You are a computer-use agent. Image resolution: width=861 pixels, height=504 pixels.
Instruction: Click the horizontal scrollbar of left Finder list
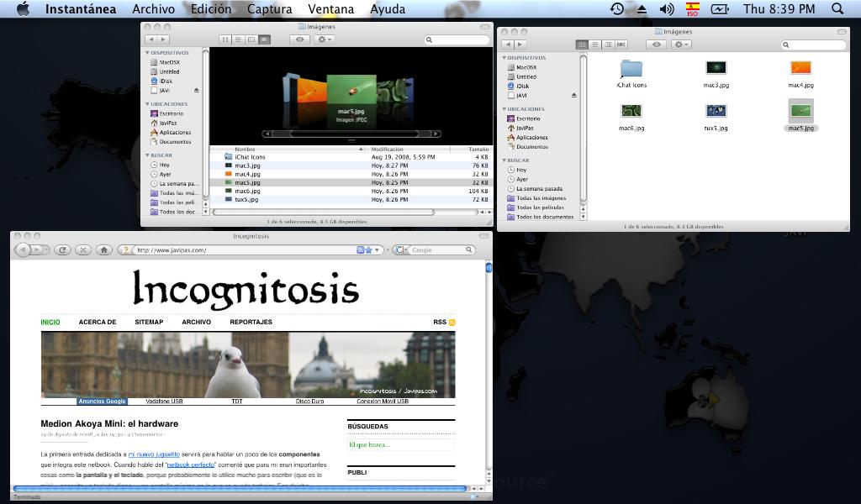pyautogui.click(x=324, y=212)
